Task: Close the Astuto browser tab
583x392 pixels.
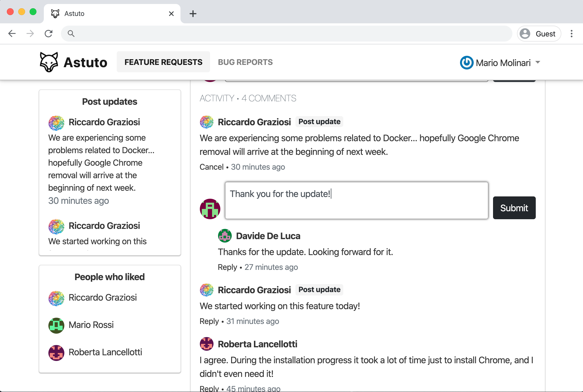Action: click(x=171, y=14)
